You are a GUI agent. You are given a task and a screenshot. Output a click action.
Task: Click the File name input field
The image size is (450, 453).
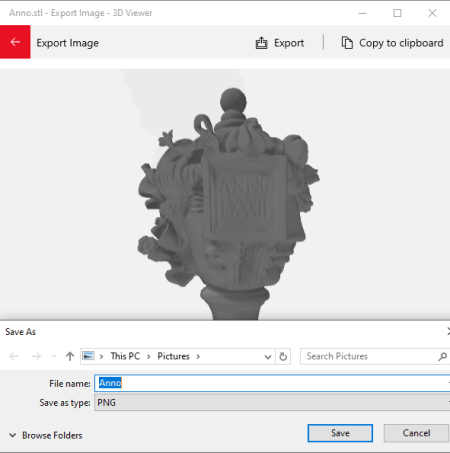[x=272, y=383]
